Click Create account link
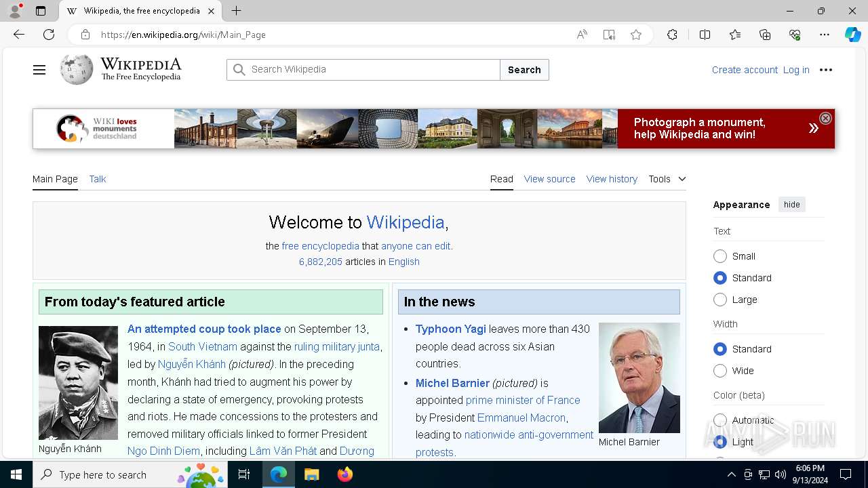 tap(745, 70)
